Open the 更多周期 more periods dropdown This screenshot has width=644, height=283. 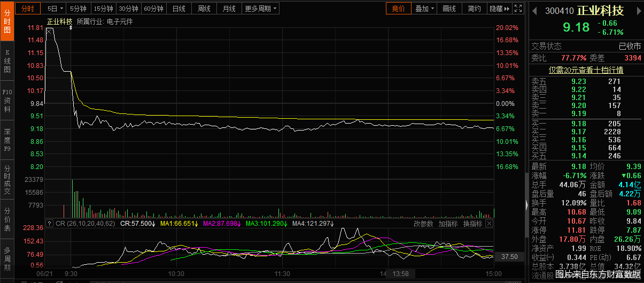click(x=261, y=9)
